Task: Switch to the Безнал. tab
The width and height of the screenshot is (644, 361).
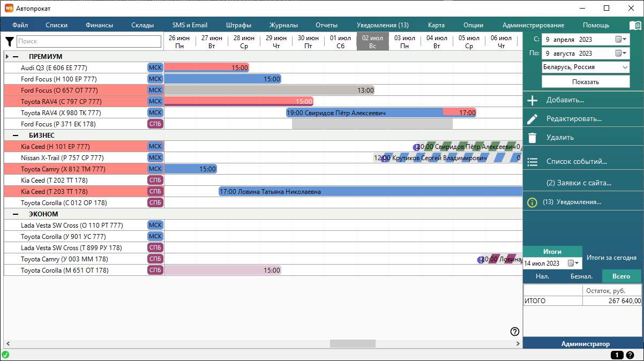Action: pyautogui.click(x=581, y=276)
